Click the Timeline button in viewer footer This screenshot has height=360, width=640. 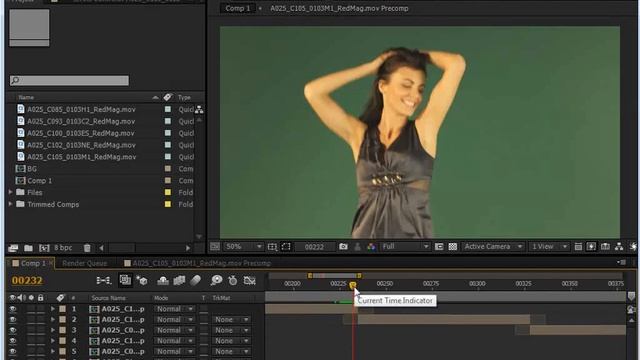605,247
